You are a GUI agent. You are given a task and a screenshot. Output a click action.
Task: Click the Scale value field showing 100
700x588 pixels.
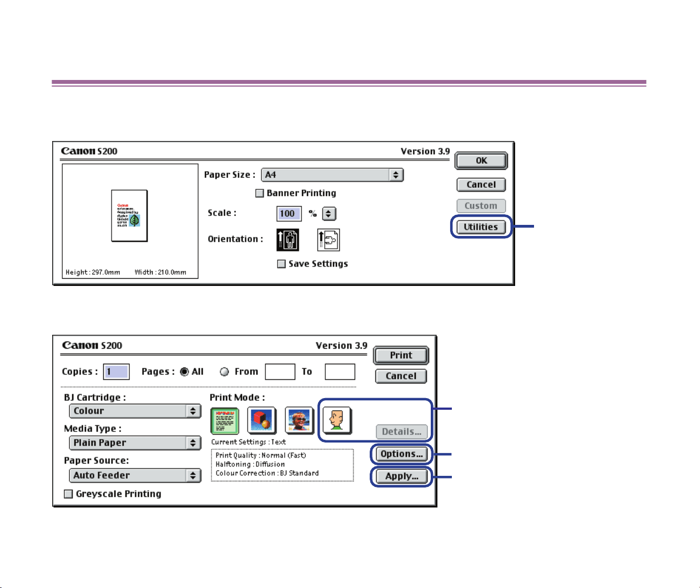[289, 214]
